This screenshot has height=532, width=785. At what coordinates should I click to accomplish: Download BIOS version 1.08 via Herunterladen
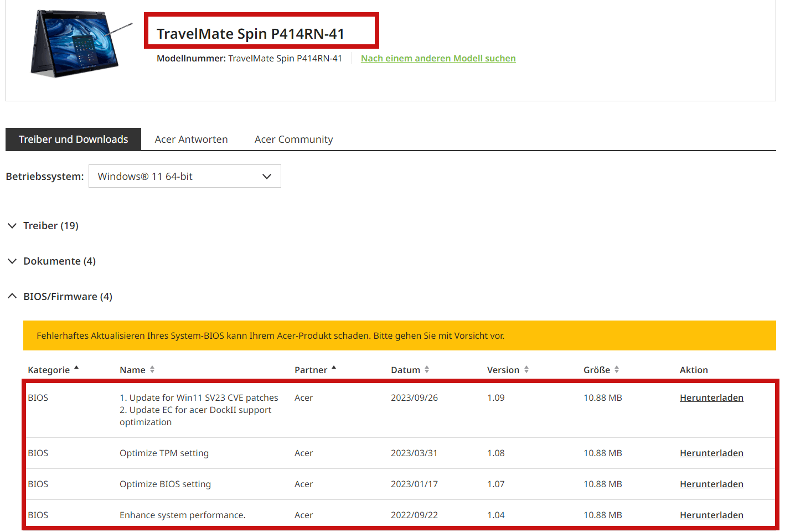pyautogui.click(x=711, y=453)
